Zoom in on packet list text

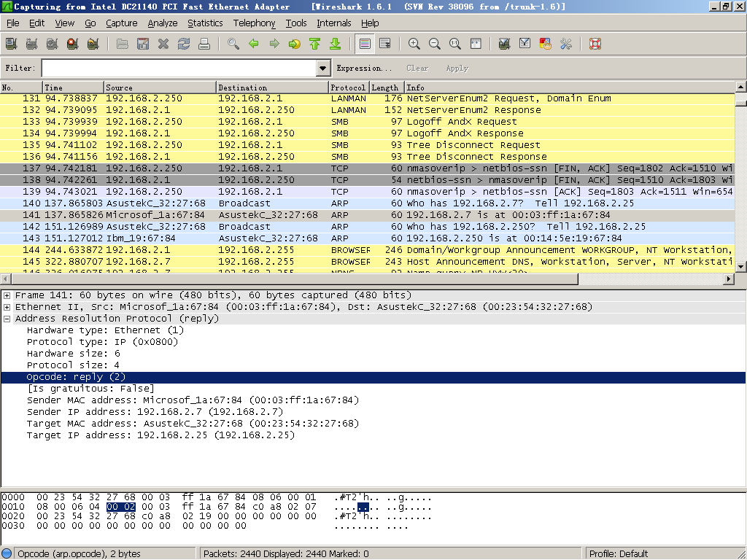[x=414, y=44]
